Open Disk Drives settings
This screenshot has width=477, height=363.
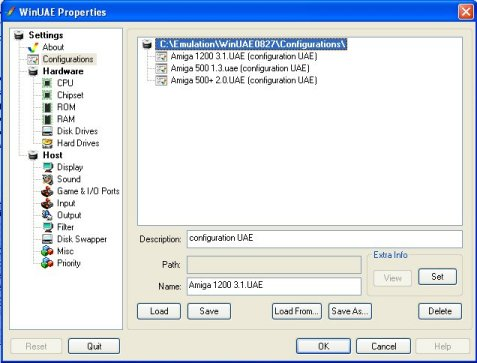click(x=77, y=131)
